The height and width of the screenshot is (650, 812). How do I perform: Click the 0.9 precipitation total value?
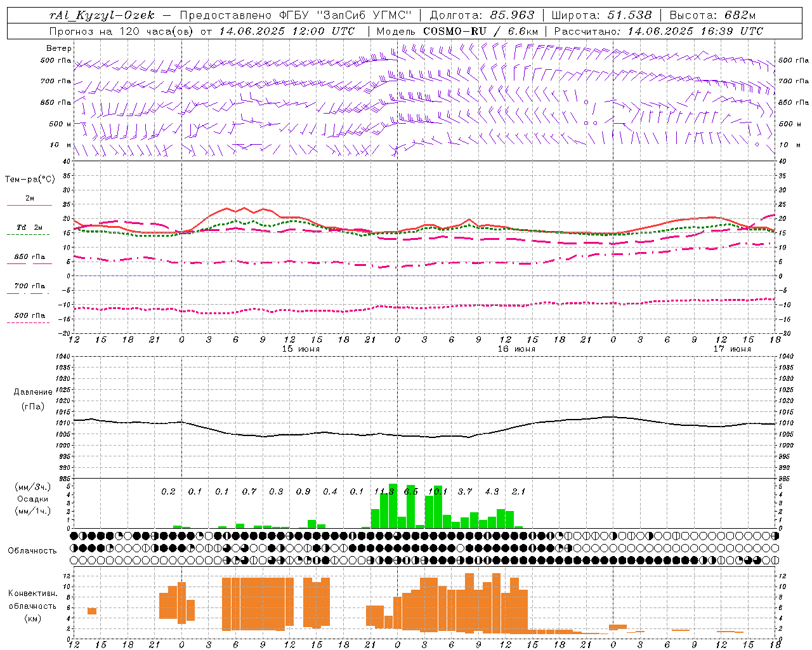[303, 492]
